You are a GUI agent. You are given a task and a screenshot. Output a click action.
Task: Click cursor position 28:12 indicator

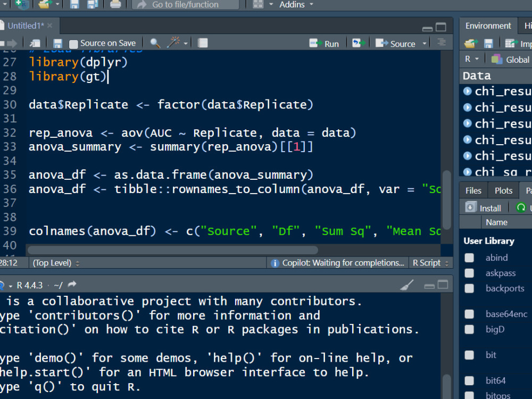click(x=9, y=263)
